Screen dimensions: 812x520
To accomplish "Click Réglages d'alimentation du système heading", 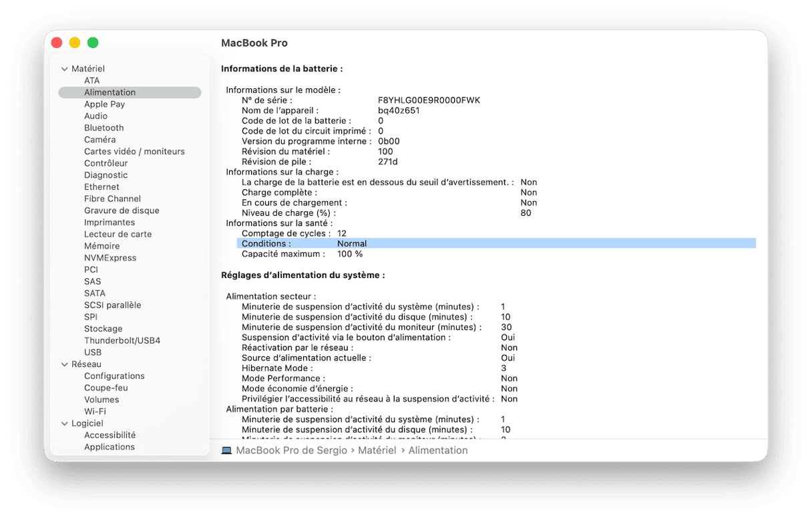I will point(302,275).
